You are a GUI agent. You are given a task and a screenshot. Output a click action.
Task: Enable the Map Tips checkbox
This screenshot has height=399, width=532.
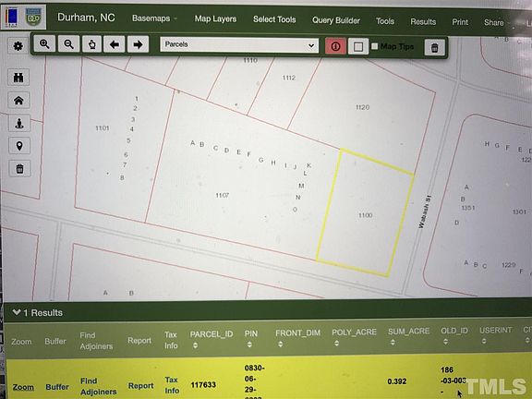tap(375, 46)
